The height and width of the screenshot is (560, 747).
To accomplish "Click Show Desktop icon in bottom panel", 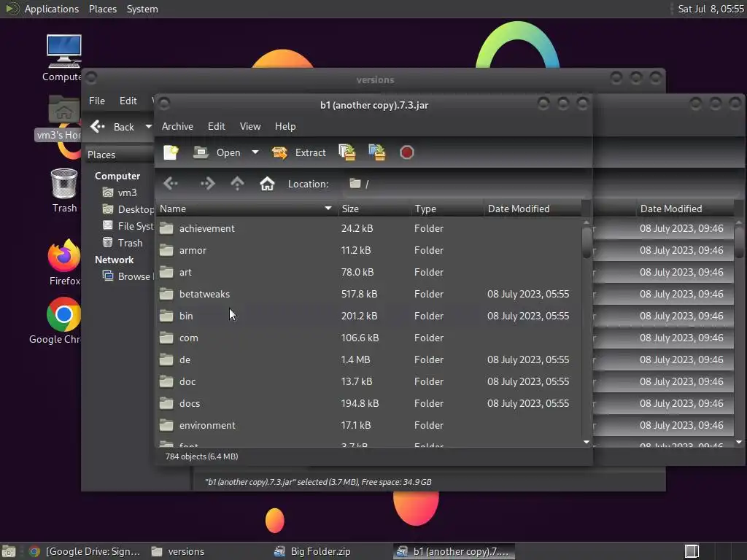I will pyautogui.click(x=9, y=551).
